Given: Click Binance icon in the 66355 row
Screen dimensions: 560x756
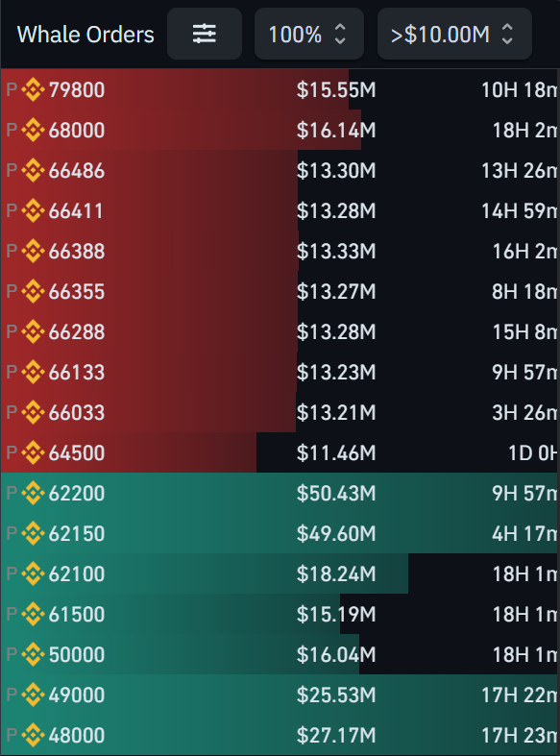Looking at the screenshot, I should (34, 291).
